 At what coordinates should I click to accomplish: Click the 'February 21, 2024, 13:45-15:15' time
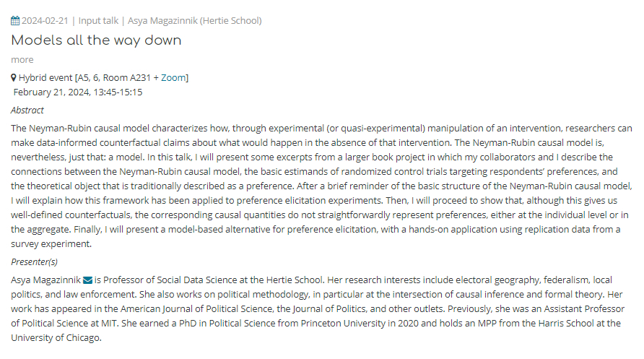point(78,92)
